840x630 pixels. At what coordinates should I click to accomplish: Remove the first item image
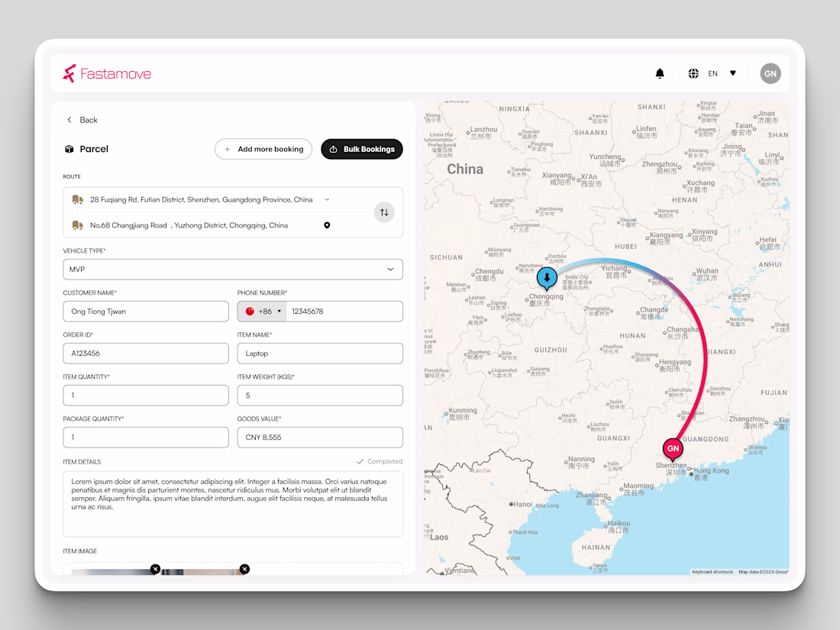click(155, 569)
